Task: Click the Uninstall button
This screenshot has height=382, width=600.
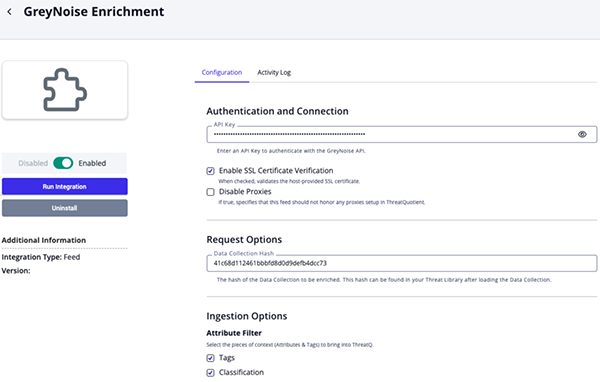Action: point(65,208)
